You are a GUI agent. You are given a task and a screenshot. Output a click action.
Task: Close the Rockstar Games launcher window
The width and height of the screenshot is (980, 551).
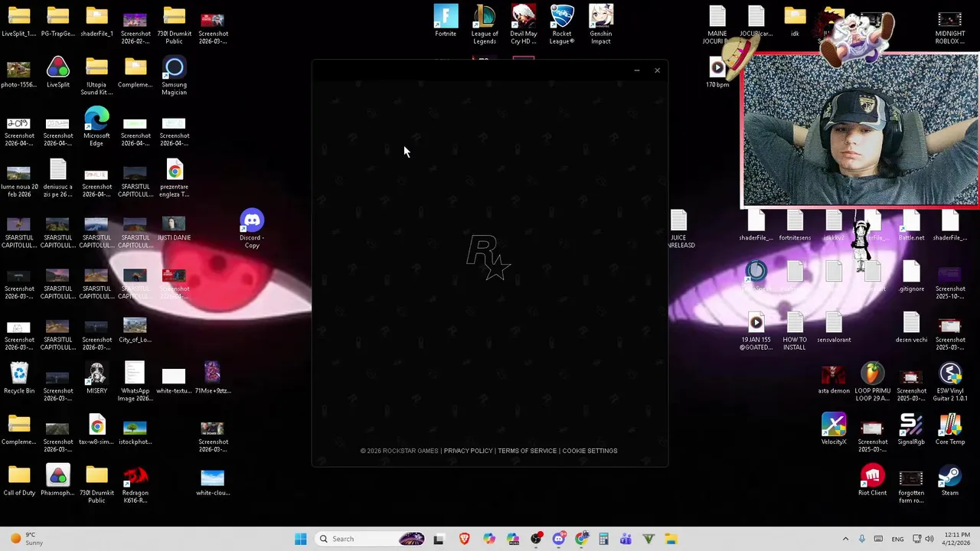click(x=657, y=70)
